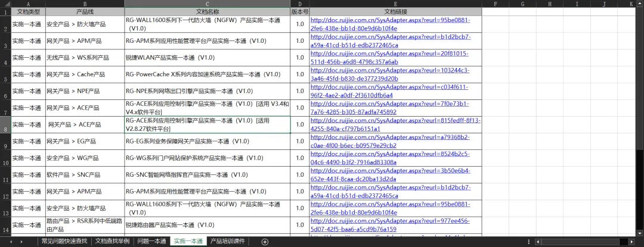The image size is (644, 247).
Task: Select column C header
Action: [x=208, y=4]
